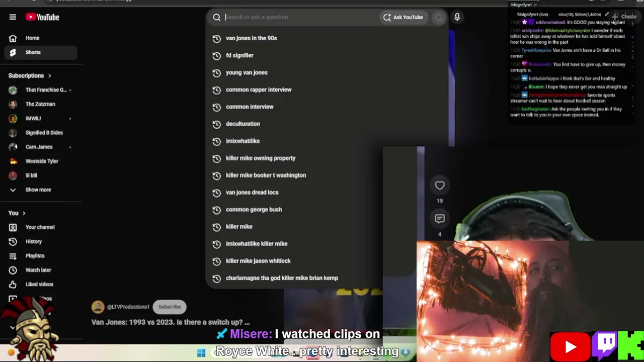Open Shorts in the sidebar

[x=40, y=52]
